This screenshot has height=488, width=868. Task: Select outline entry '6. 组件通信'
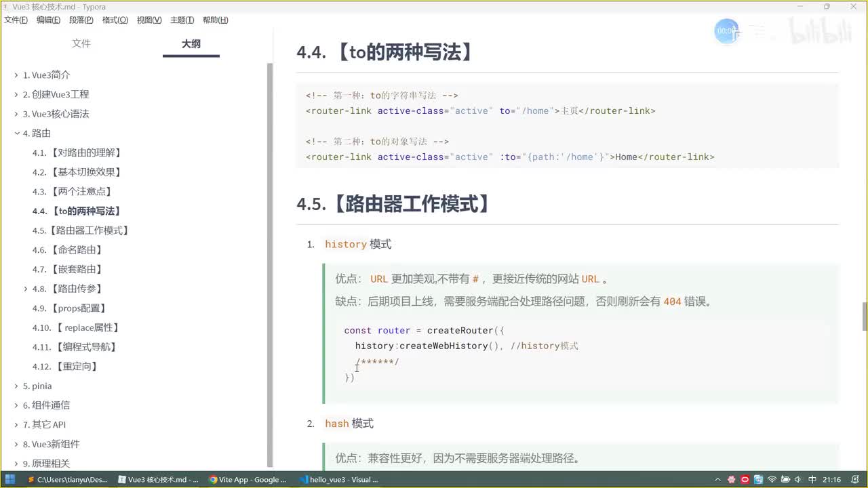tap(46, 405)
